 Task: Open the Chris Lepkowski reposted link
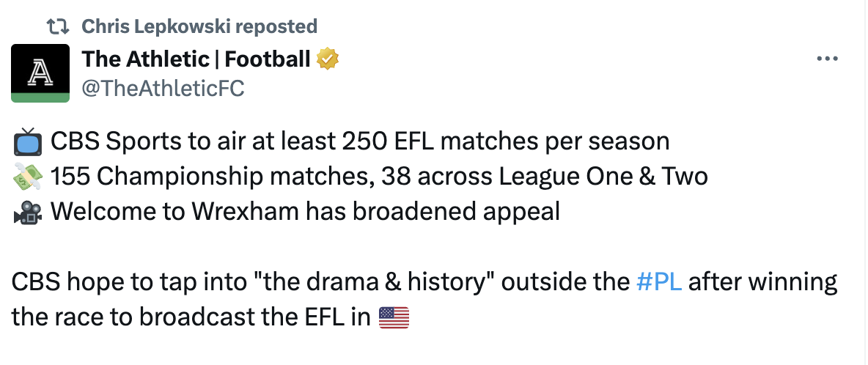pyautogui.click(x=199, y=26)
